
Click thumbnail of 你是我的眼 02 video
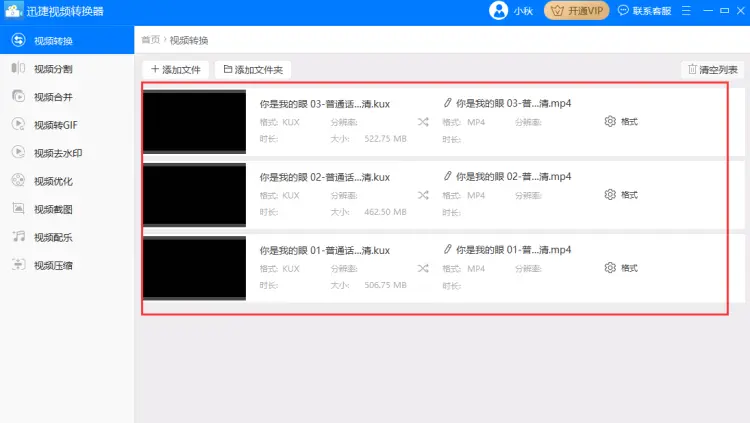195,195
